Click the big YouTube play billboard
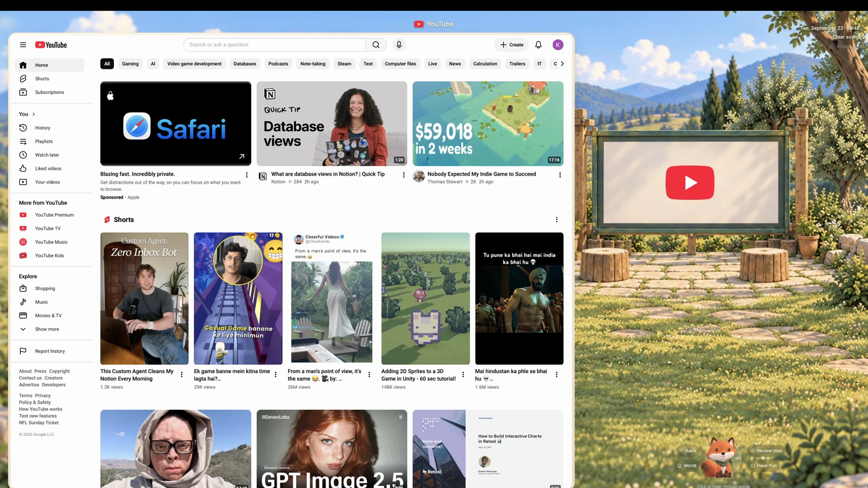This screenshot has height=488, width=868. tap(690, 183)
